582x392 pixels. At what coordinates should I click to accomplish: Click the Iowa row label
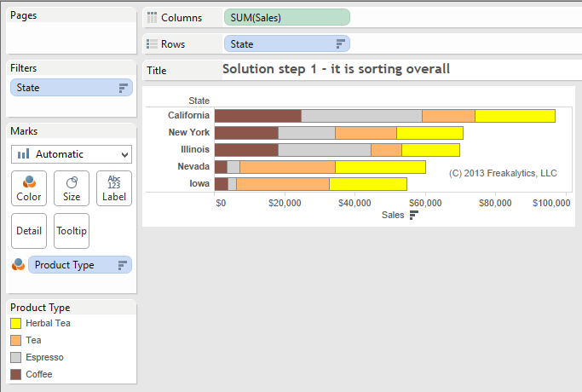point(199,183)
